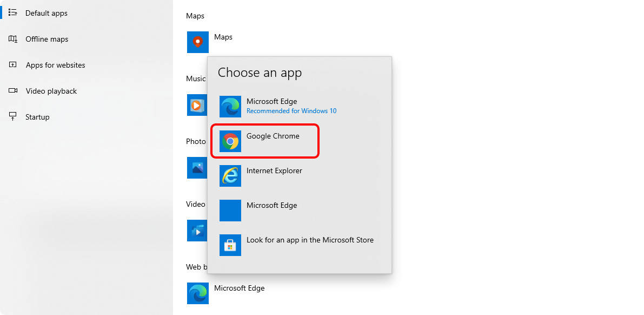
Task: Click the Microsoft Store shopping bag icon
Action: coord(230,245)
